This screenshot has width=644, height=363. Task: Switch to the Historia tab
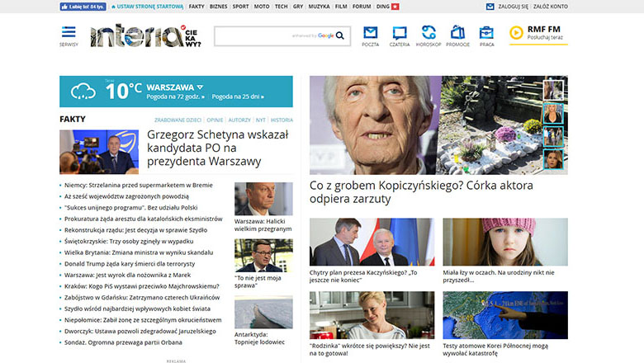(x=282, y=120)
